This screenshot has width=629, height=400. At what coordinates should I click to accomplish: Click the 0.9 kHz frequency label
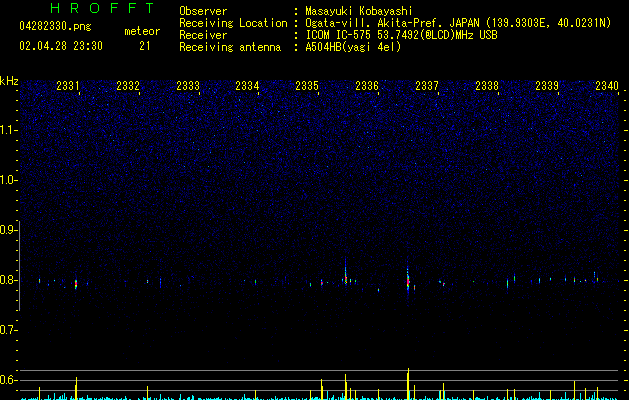pos(8,230)
